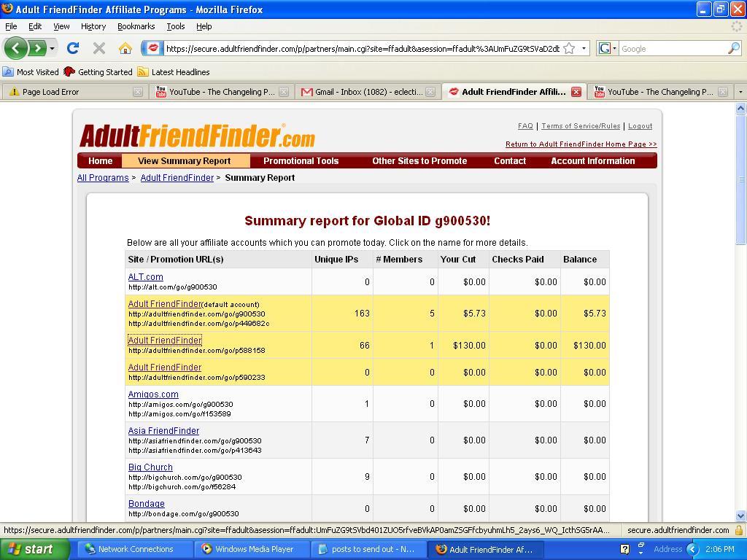The width and height of the screenshot is (747, 560).
Task: Open the FAQ link
Action: tap(525, 126)
